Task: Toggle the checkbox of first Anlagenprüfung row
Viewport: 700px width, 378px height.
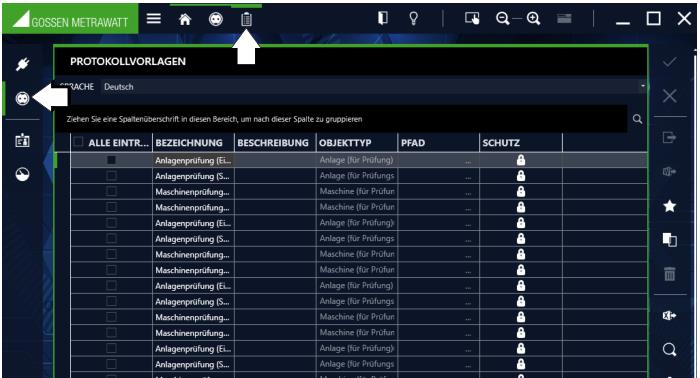Action: pos(111,160)
